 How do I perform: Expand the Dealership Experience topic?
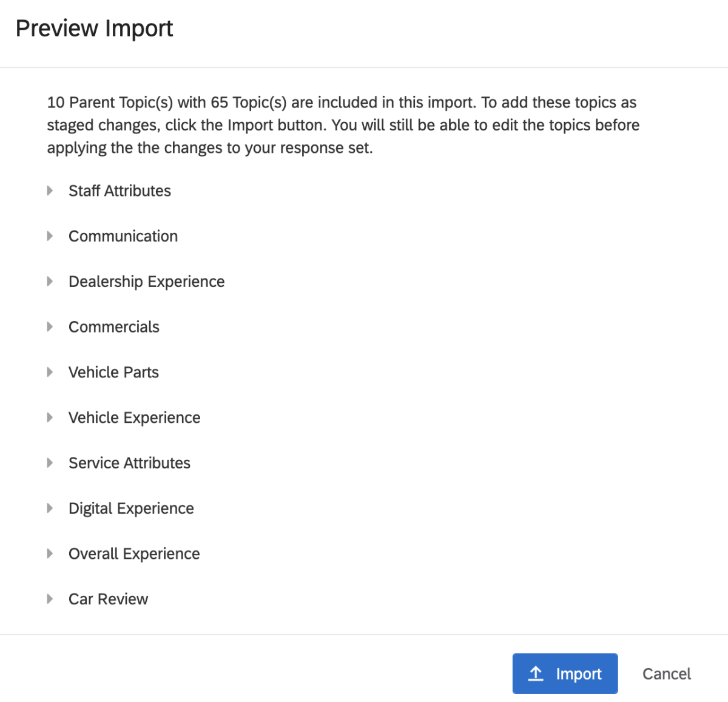pos(50,281)
